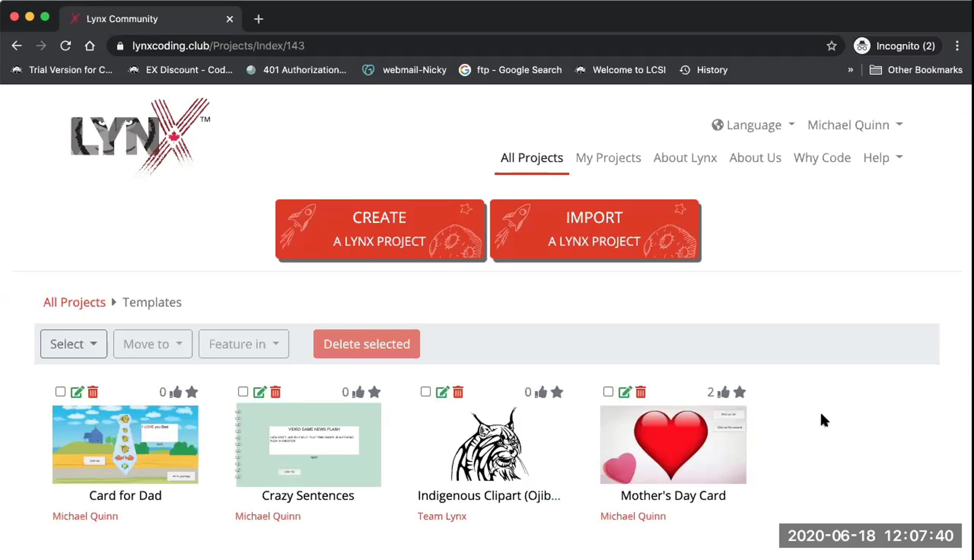This screenshot has height=560, width=974.
Task: Open the About Lynx page
Action: tap(685, 157)
